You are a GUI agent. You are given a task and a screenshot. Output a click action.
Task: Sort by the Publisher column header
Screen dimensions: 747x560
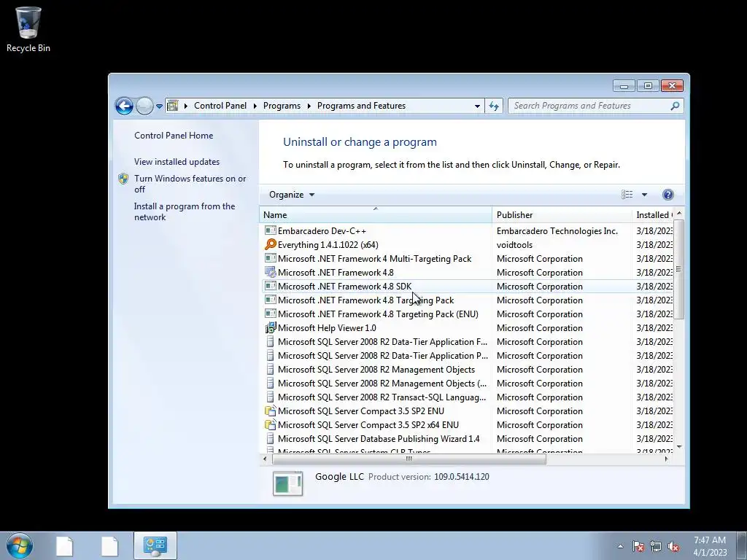click(x=562, y=215)
